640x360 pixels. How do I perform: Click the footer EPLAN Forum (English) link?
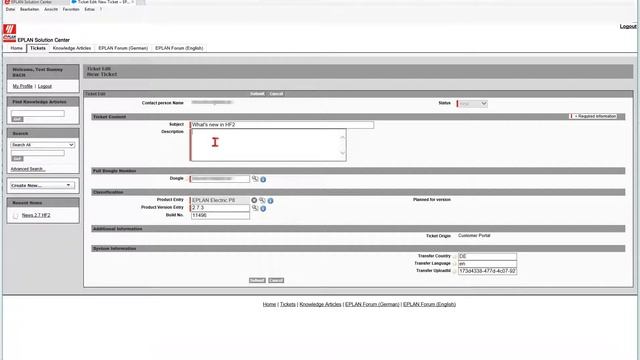pos(429,304)
